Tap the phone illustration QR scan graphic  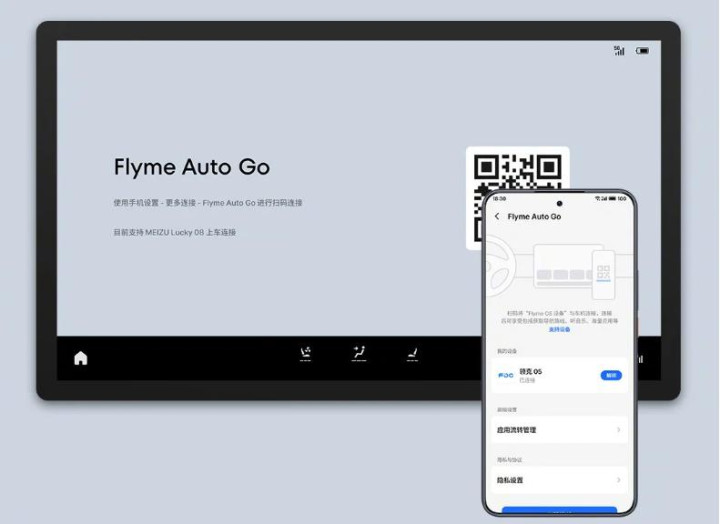point(603,273)
